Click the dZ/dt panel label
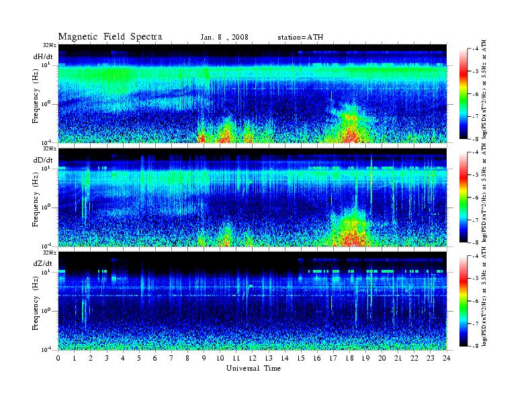 [x=42, y=263]
